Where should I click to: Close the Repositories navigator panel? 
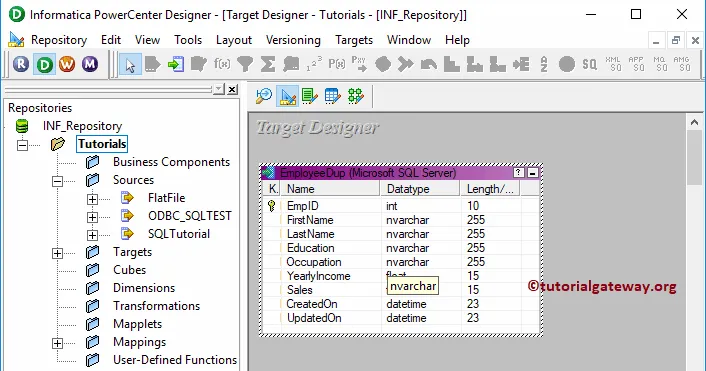click(x=232, y=89)
